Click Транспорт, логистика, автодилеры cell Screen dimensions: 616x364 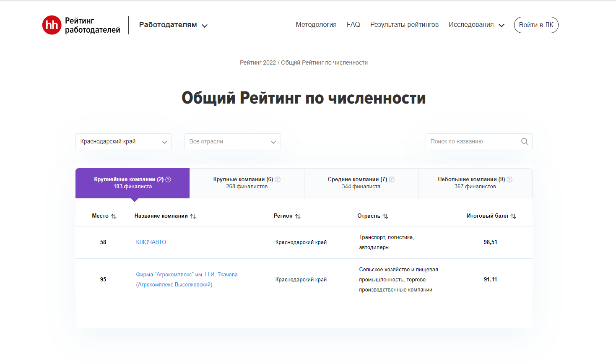click(x=387, y=242)
